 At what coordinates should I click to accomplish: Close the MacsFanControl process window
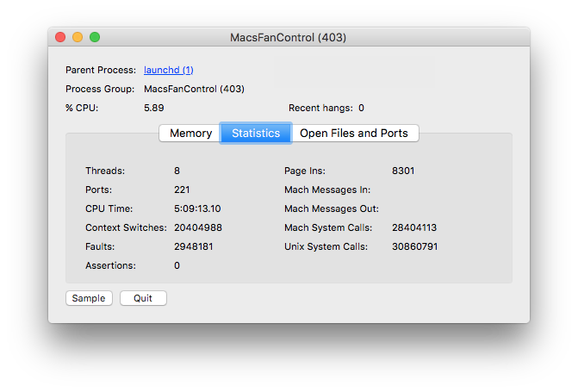click(x=60, y=37)
